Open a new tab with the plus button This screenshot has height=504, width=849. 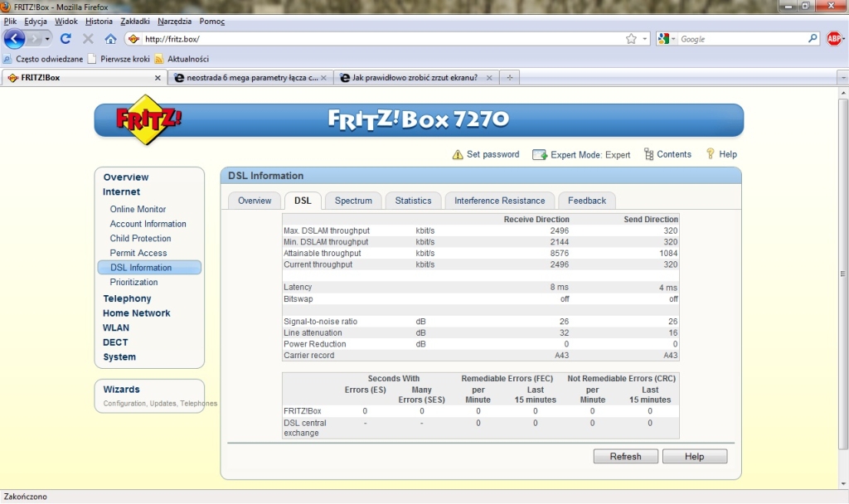pyautogui.click(x=510, y=77)
